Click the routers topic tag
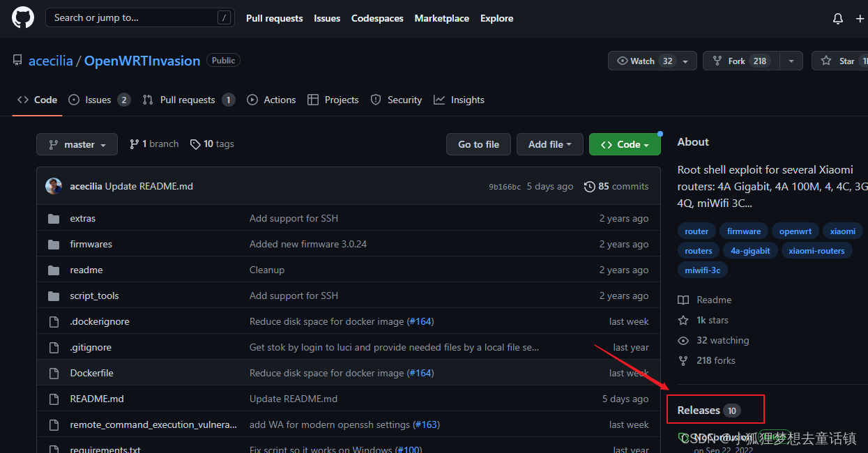Viewport: 868px width, 453px height. pos(699,251)
